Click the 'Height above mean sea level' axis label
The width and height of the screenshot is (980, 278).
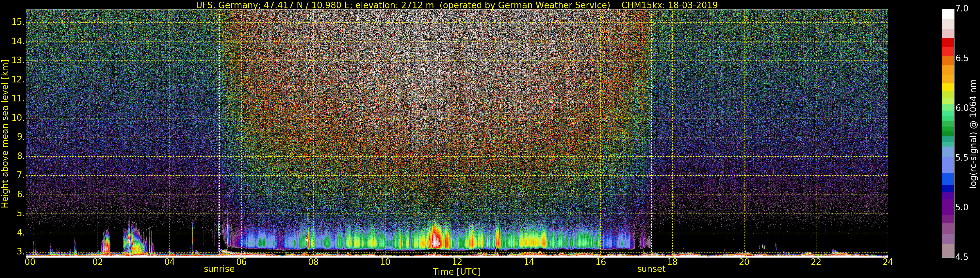coord(5,133)
